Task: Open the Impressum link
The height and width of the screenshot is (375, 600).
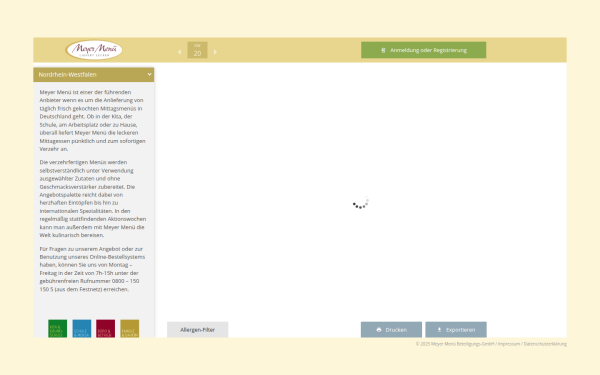Action: (509, 344)
